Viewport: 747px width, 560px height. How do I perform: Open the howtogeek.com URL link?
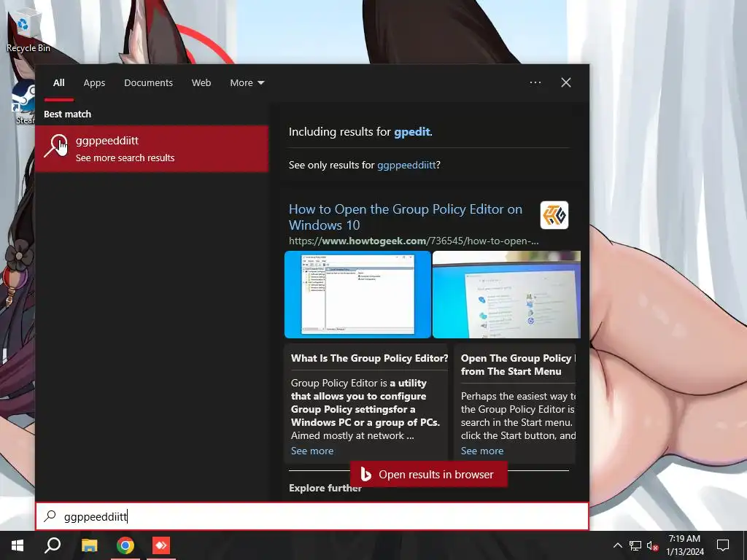[414, 241]
